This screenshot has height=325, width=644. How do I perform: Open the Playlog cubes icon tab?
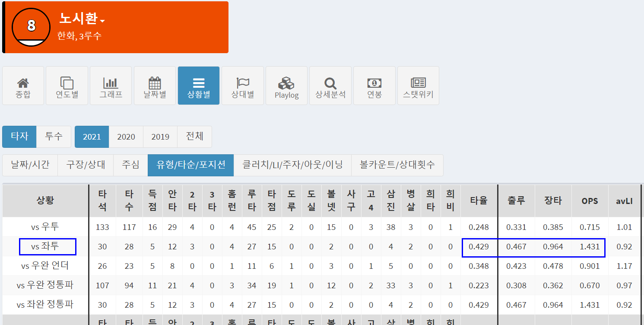pyautogui.click(x=287, y=86)
